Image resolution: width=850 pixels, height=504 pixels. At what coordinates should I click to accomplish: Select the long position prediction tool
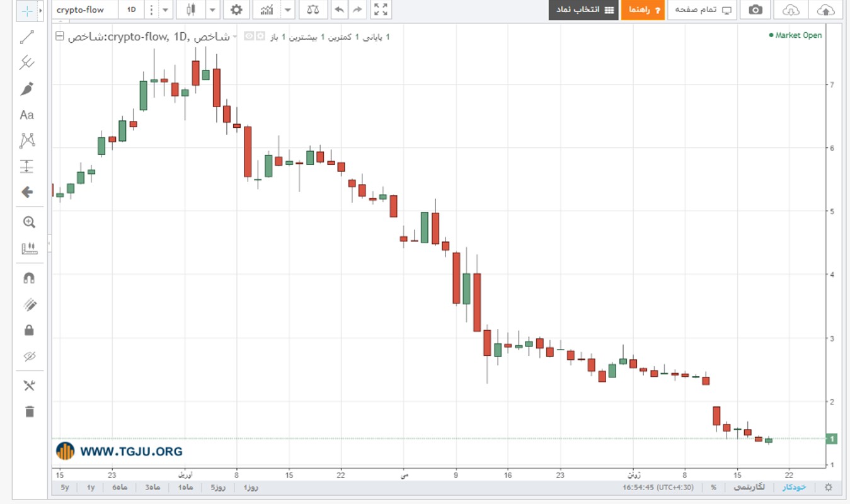pyautogui.click(x=27, y=166)
